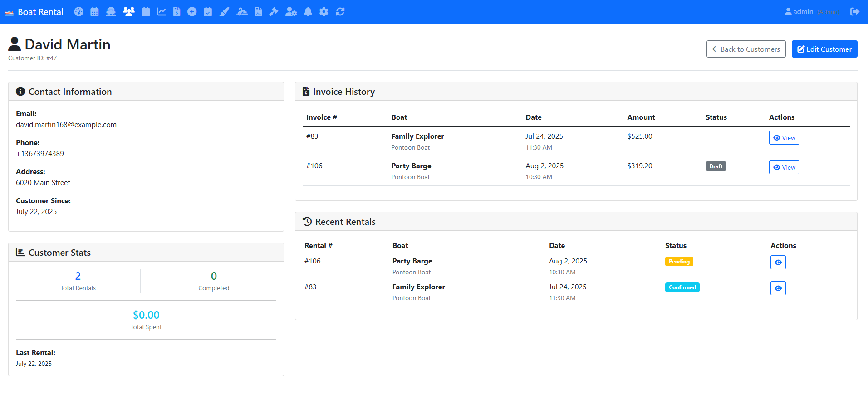Click the signature icon in navbar
Image resolution: width=868 pixels, height=409 pixels.
point(242,12)
